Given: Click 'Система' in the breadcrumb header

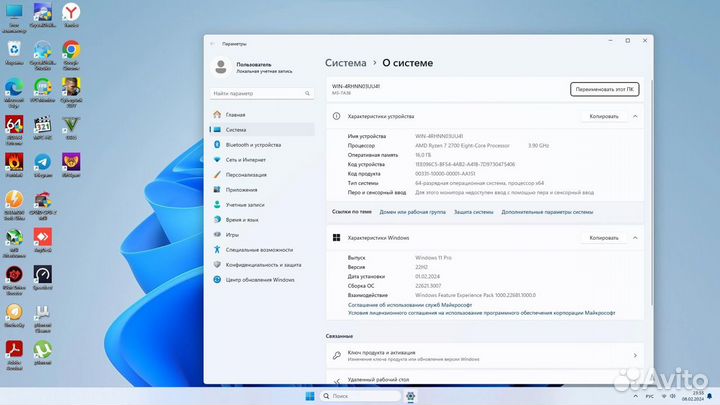Looking at the screenshot, I should pos(346,63).
